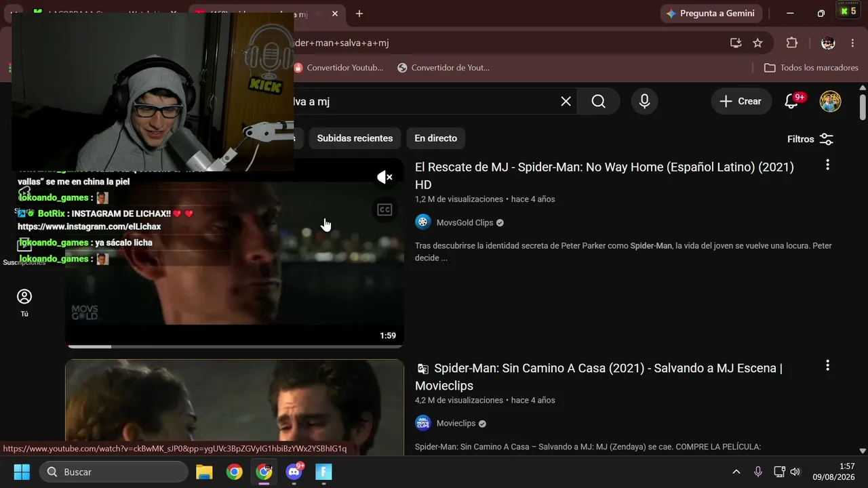Open a new browser tab

[x=359, y=14]
